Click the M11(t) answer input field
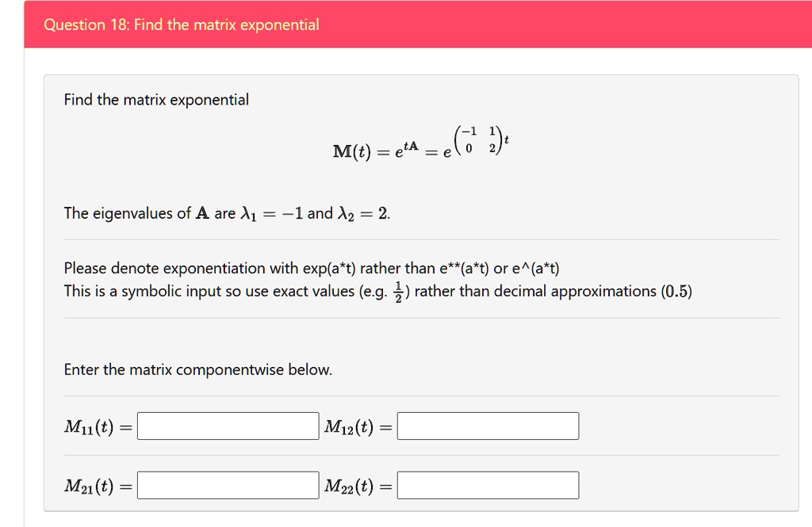Image resolution: width=812 pixels, height=527 pixels. click(228, 426)
